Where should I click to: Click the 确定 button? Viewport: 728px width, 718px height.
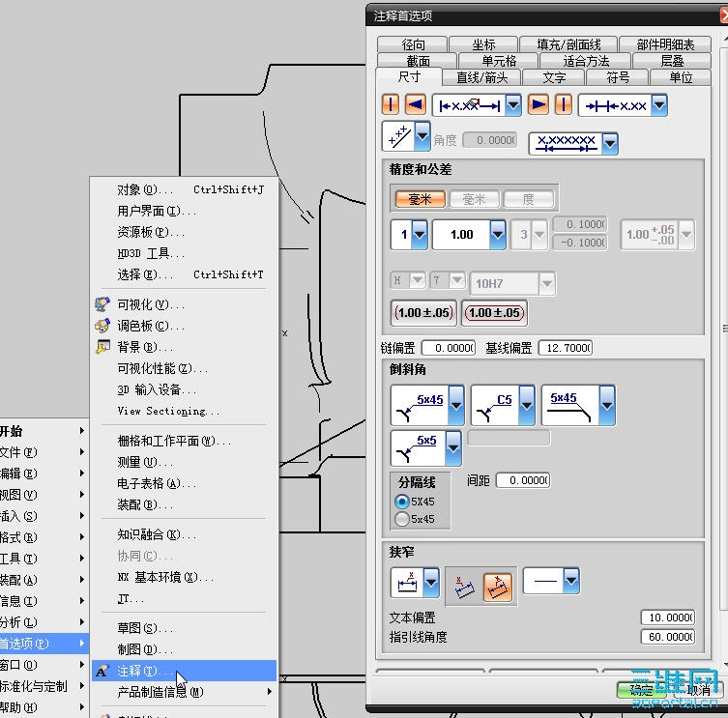[641, 690]
